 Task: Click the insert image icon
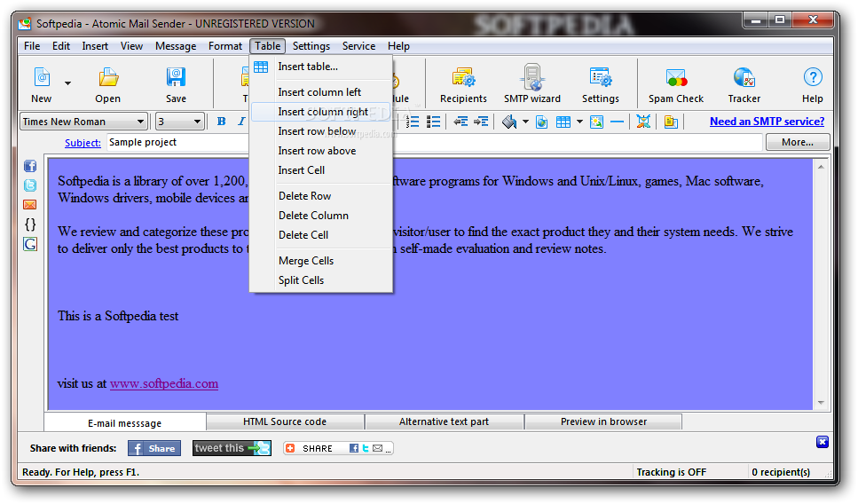(596, 122)
